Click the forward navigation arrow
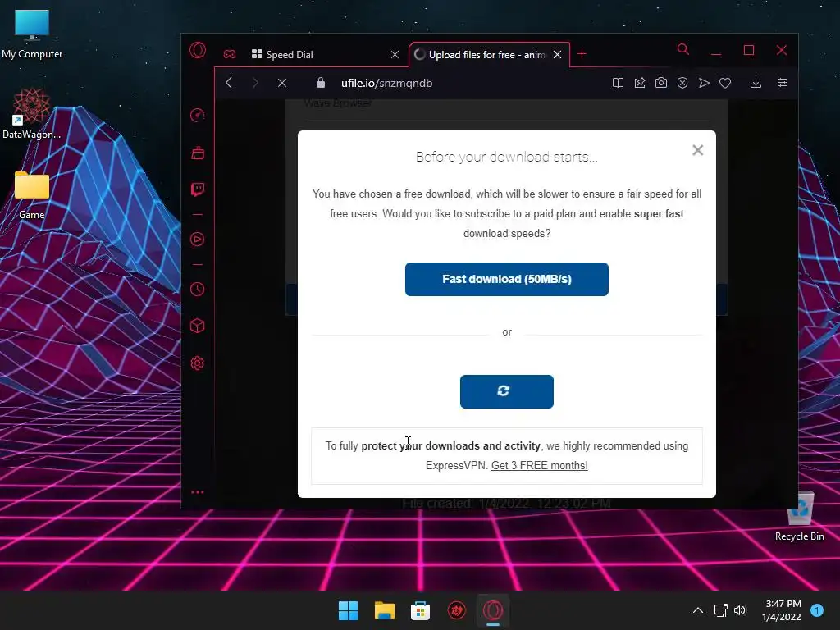Viewport: 840px width, 630px height. (256, 83)
